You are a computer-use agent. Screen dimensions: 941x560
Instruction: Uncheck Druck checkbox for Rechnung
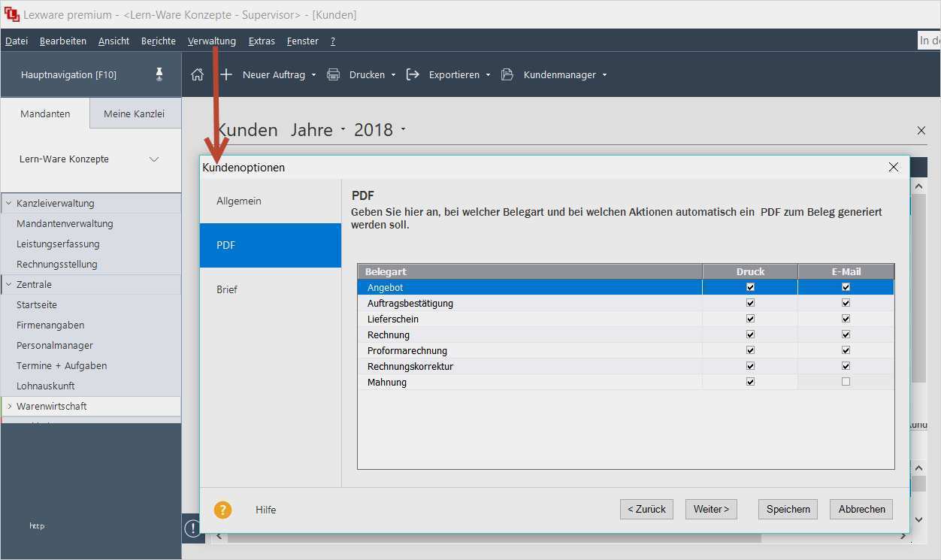point(750,334)
